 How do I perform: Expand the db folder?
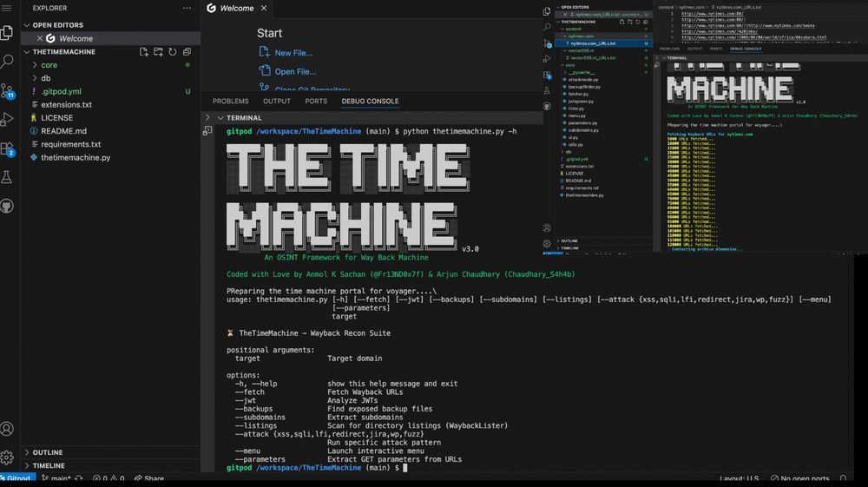tap(35, 78)
